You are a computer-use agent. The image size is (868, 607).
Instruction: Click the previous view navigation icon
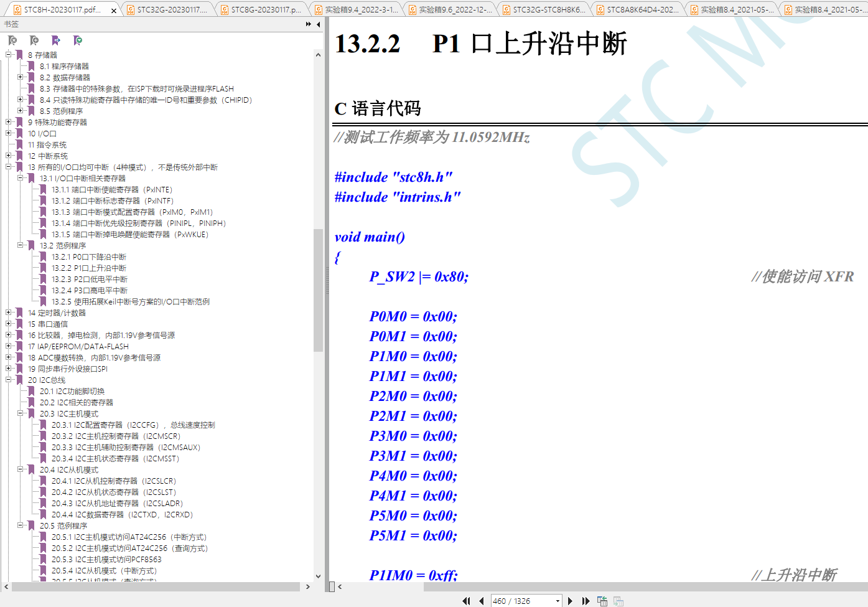602,601
